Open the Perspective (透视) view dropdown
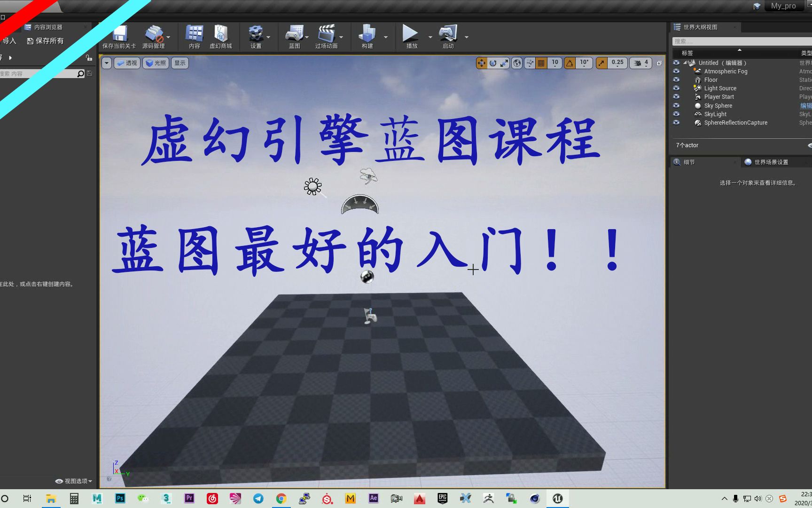Screen dimensions: 812x508 (127, 63)
